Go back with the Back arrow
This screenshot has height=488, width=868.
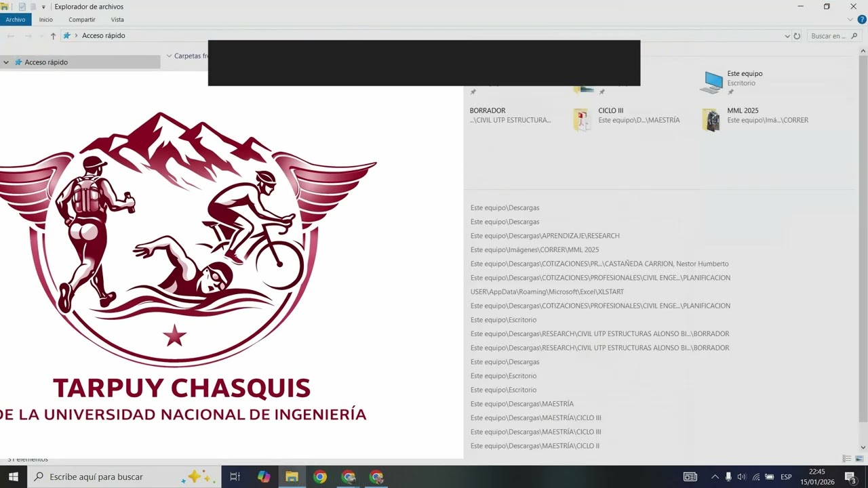[x=11, y=36]
